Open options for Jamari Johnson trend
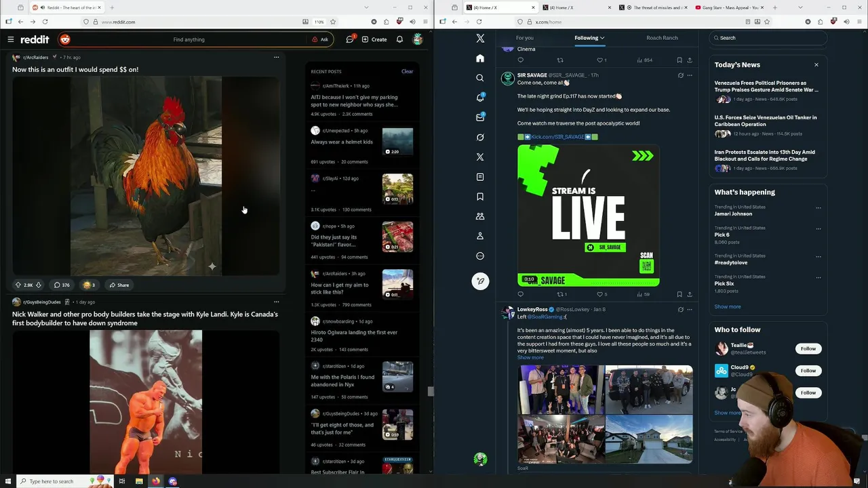 (818, 208)
